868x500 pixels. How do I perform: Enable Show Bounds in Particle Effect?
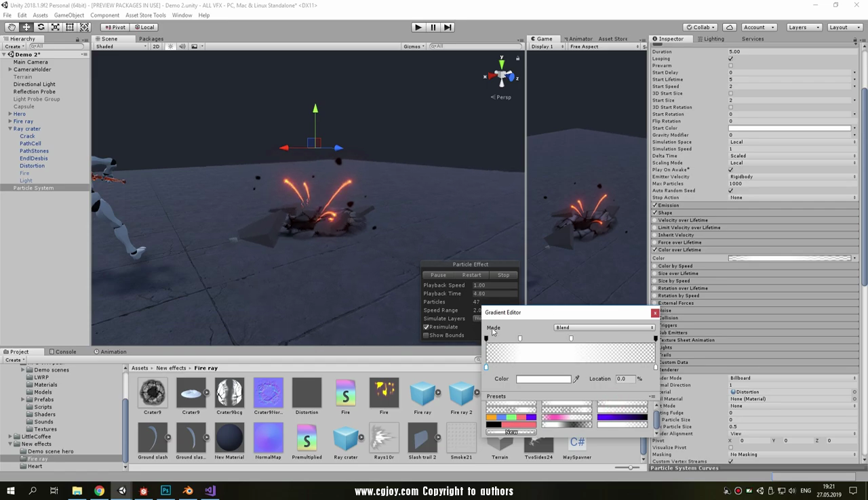tap(426, 335)
